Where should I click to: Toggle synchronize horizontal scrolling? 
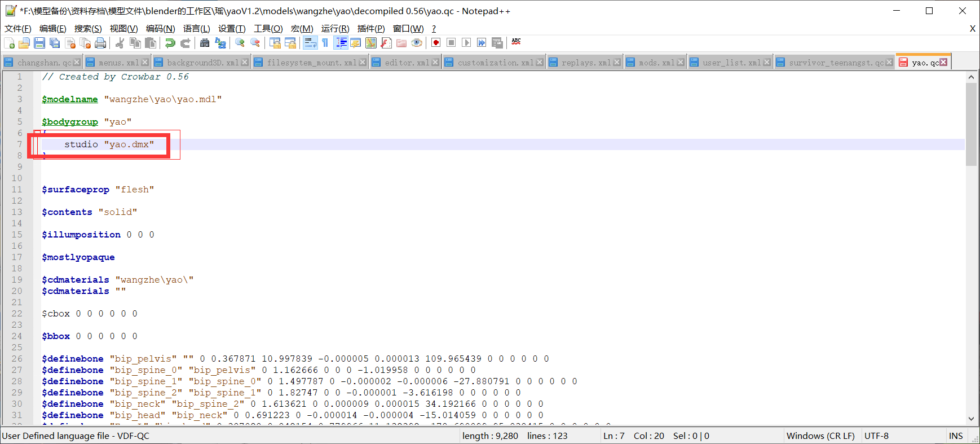pos(290,43)
